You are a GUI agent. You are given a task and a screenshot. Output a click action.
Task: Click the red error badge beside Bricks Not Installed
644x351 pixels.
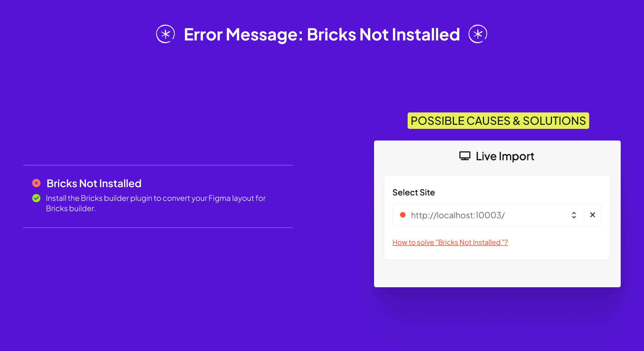36,183
